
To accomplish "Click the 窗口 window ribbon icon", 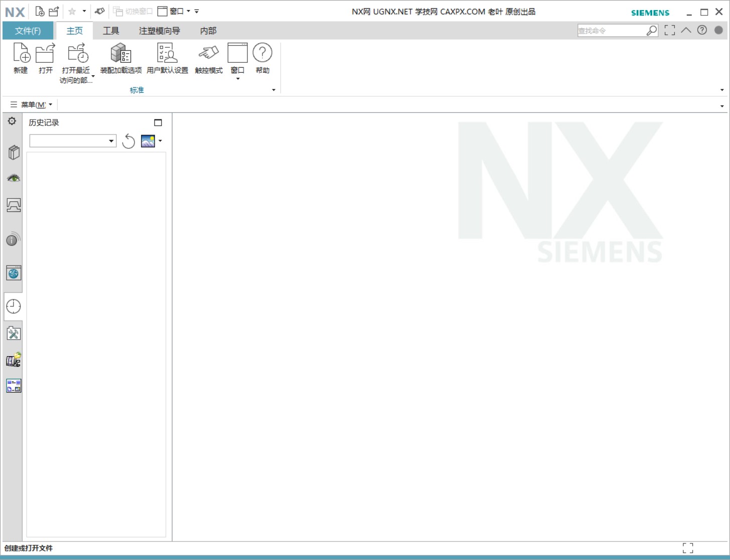I will point(237,58).
